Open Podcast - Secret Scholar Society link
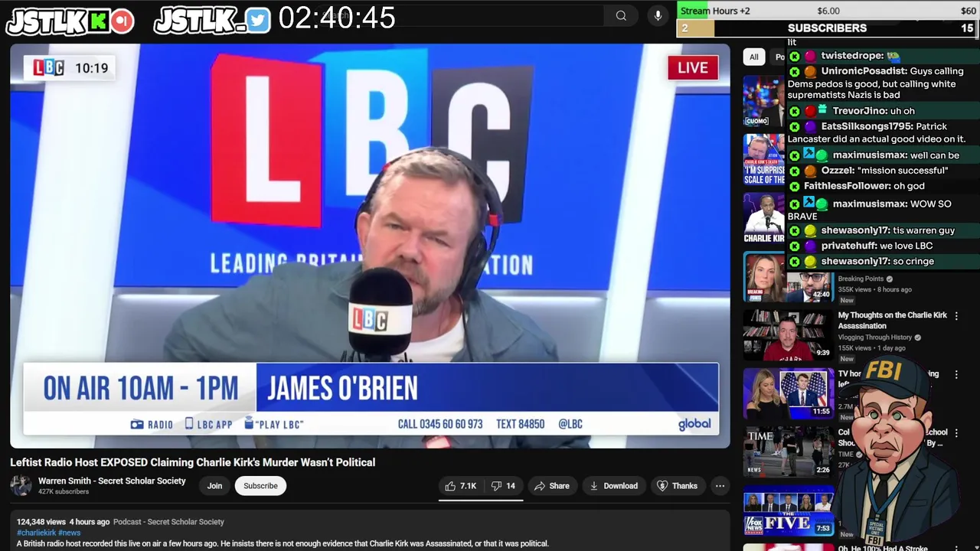The image size is (980, 551). (168, 522)
